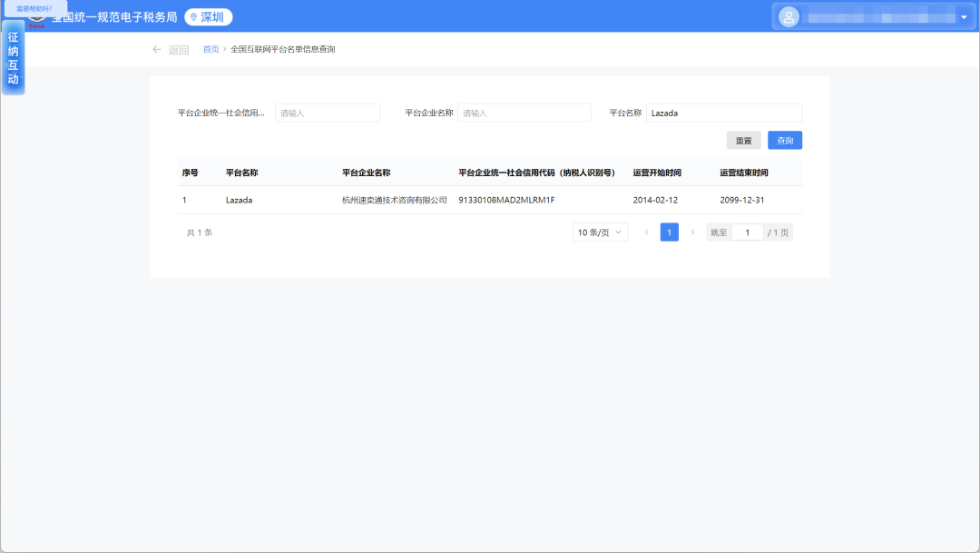The image size is (980, 553).
Task: Click the 平台名称 field containing Lazada
Action: (x=723, y=113)
